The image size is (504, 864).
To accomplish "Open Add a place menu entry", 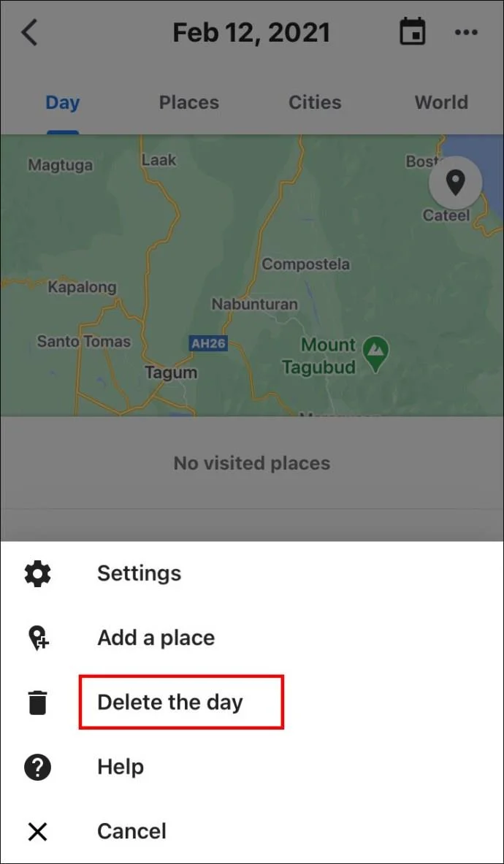I will point(156,638).
